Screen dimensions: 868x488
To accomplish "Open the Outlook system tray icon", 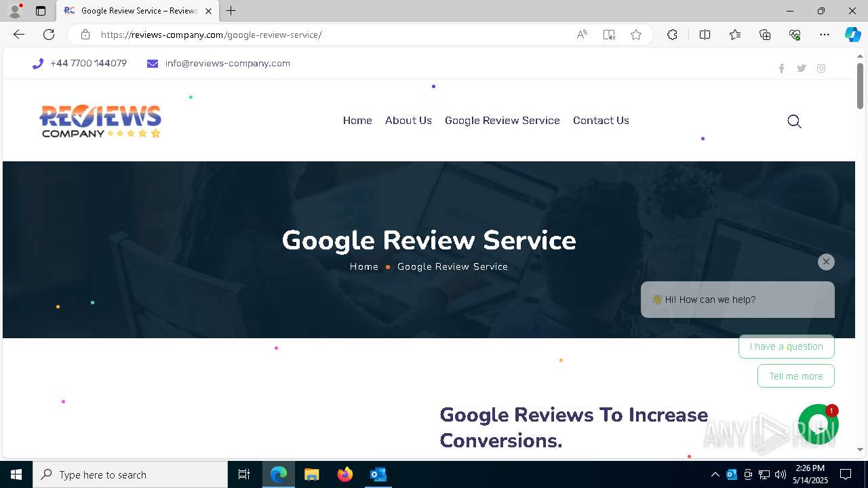I will pos(732,474).
